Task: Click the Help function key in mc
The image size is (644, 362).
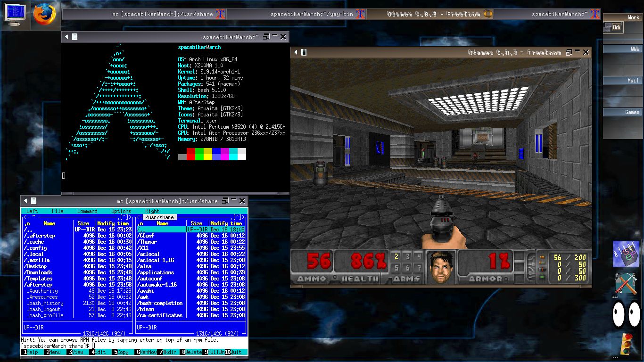Action: [33, 352]
